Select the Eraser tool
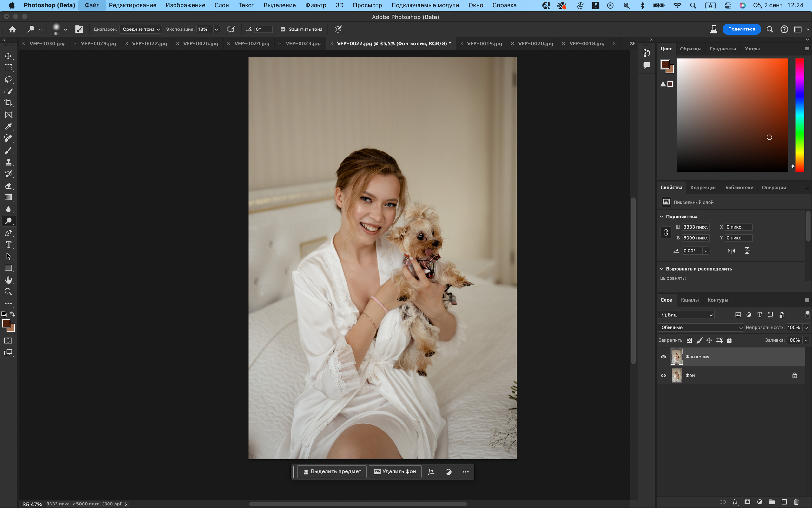 point(8,186)
